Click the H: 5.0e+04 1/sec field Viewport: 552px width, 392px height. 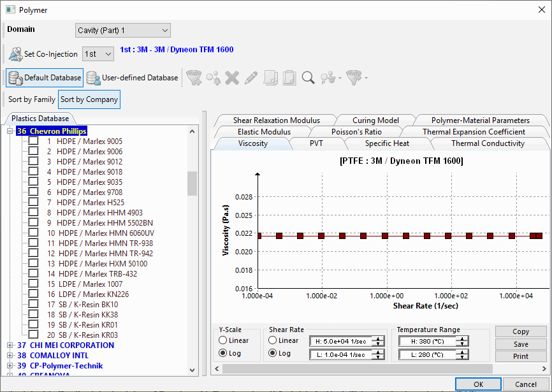click(x=341, y=341)
